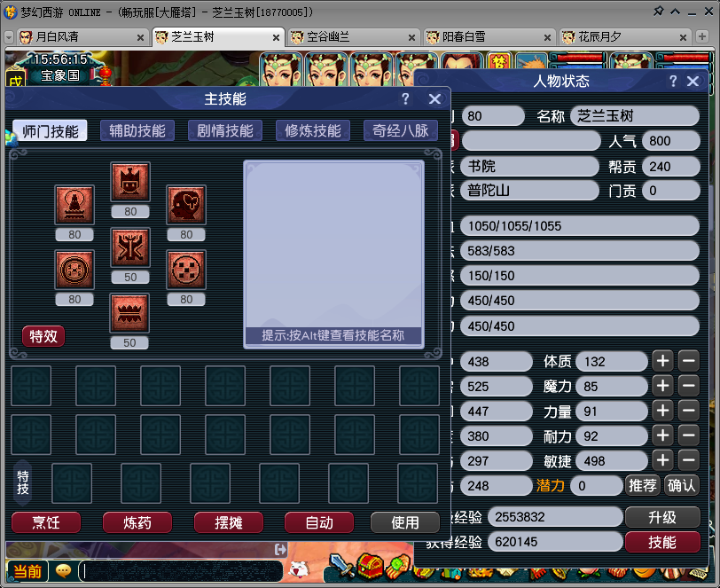Switch to the 月白风清 character tab
This screenshot has width=720, height=588.
coord(82,36)
